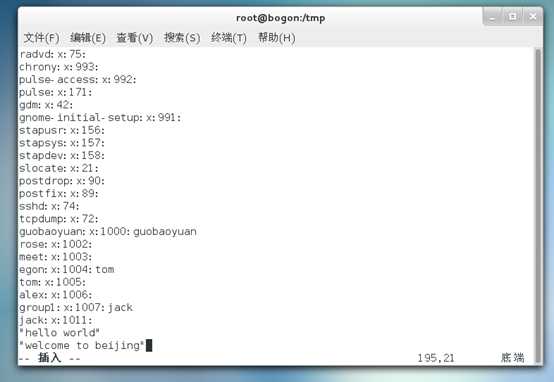
Task: Minimize the terminal window
Action: point(493,17)
